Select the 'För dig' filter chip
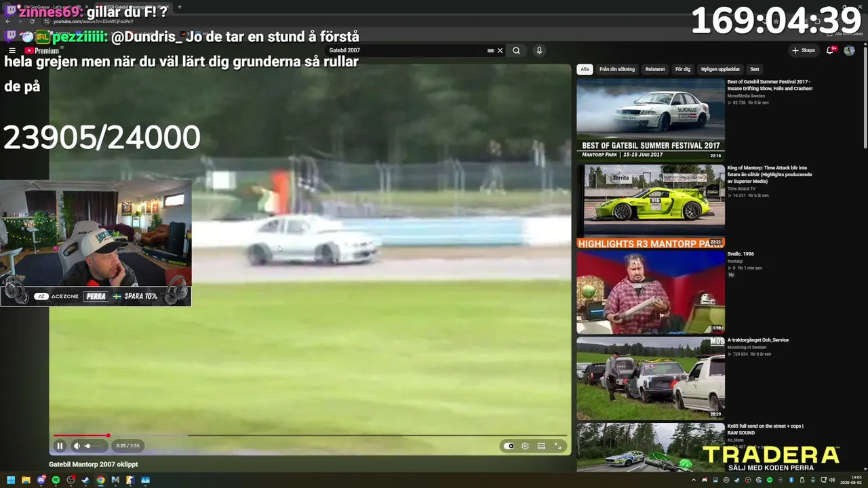The height and width of the screenshot is (488, 868). 683,69
